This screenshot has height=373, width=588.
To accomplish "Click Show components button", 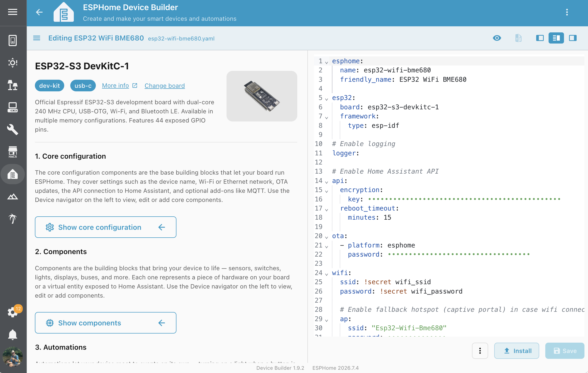I will [106, 323].
